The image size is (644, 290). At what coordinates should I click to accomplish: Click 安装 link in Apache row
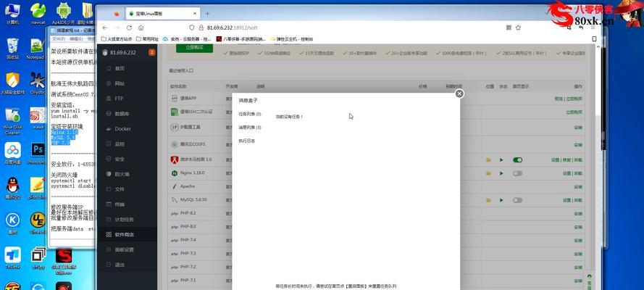[x=578, y=187]
